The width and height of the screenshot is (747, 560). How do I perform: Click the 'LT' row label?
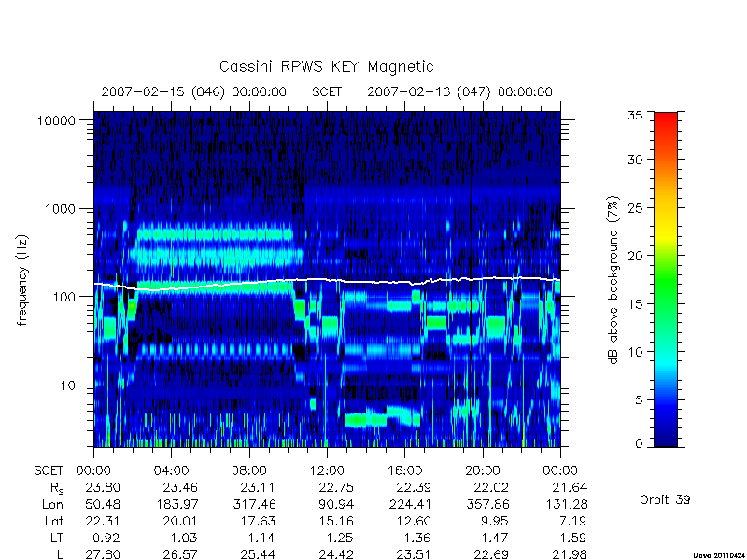pos(57,538)
